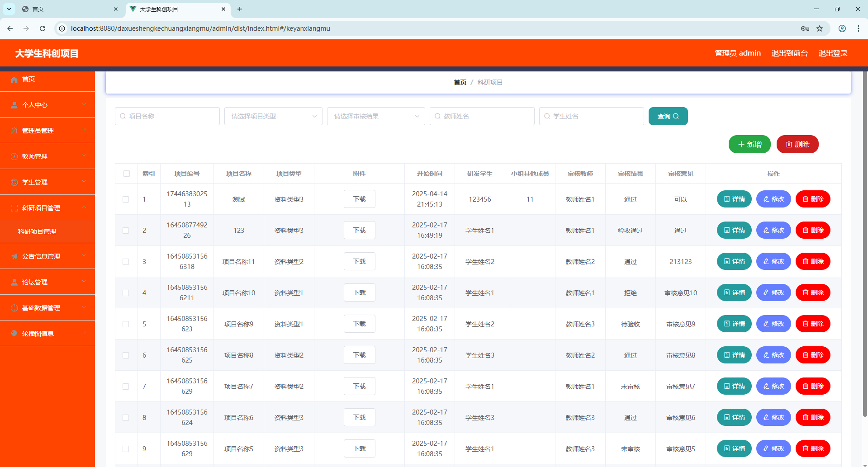Click the 基础数据管理 sidebar icon
Image resolution: width=868 pixels, height=467 pixels.
[14, 308]
